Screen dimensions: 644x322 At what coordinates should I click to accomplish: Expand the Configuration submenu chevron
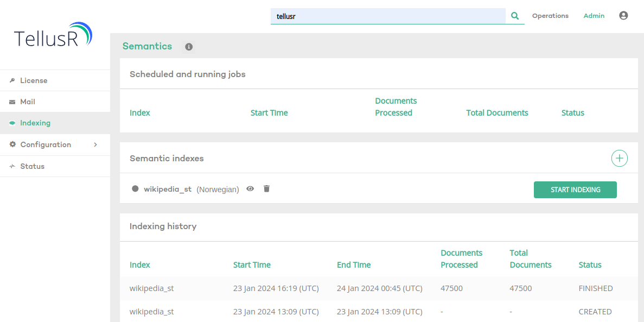pos(95,144)
